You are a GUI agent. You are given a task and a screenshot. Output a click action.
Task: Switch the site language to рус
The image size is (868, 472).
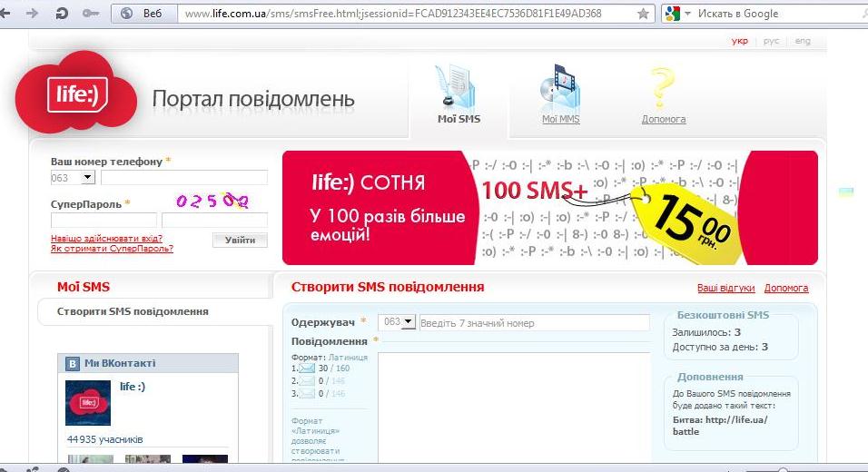click(771, 42)
